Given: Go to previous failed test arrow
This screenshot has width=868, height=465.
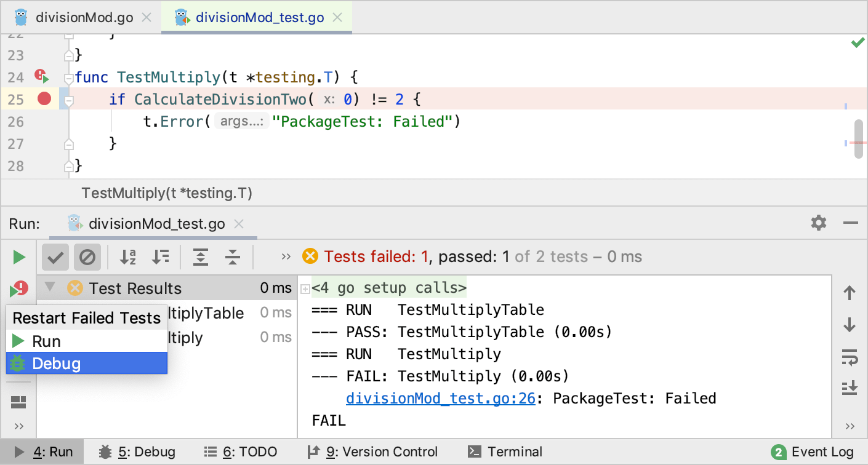Looking at the screenshot, I should [x=850, y=293].
